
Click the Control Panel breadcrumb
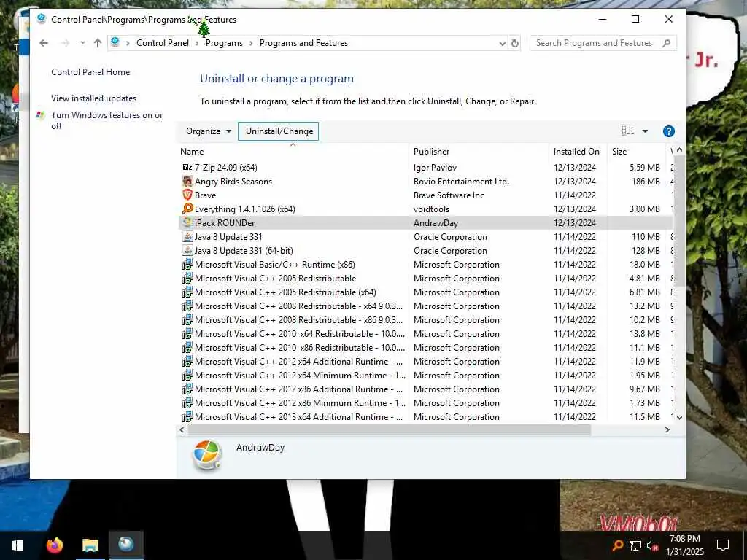[163, 43]
